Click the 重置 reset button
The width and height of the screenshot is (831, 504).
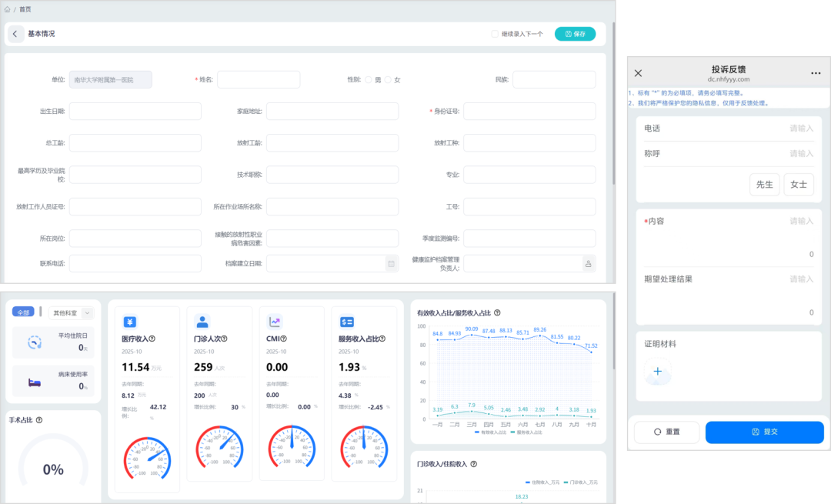(x=666, y=432)
